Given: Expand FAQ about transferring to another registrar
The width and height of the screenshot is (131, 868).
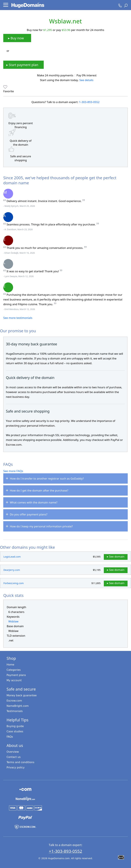Looking at the screenshot, I should 65,478.
